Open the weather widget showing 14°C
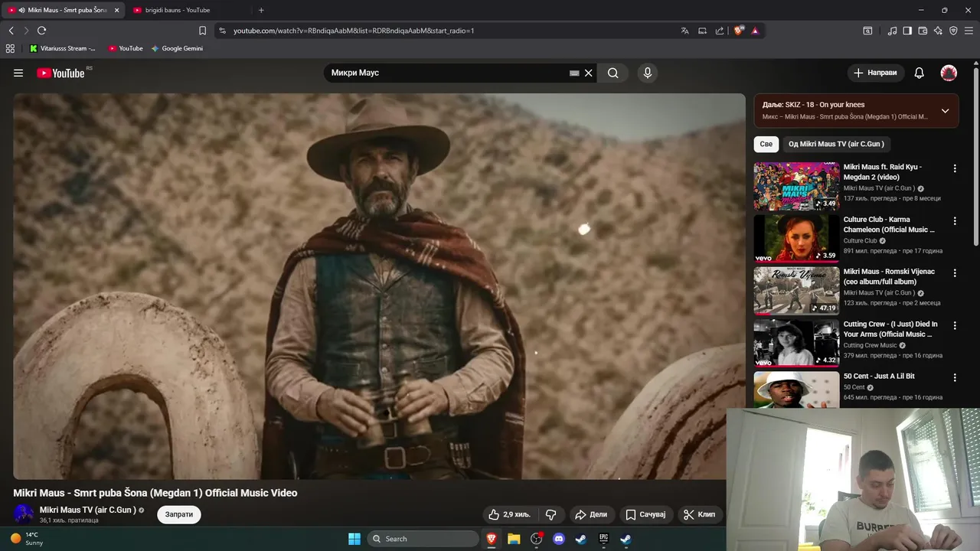Image resolution: width=980 pixels, height=551 pixels. tap(27, 539)
